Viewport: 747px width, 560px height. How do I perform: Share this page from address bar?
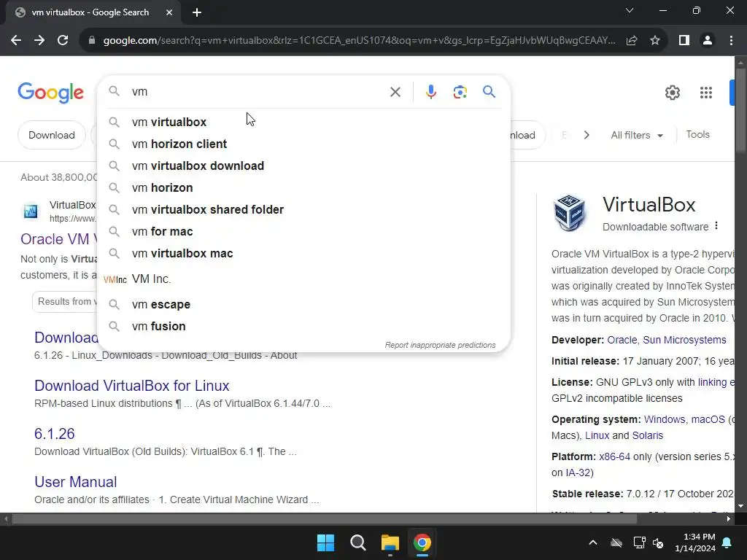pos(632,41)
